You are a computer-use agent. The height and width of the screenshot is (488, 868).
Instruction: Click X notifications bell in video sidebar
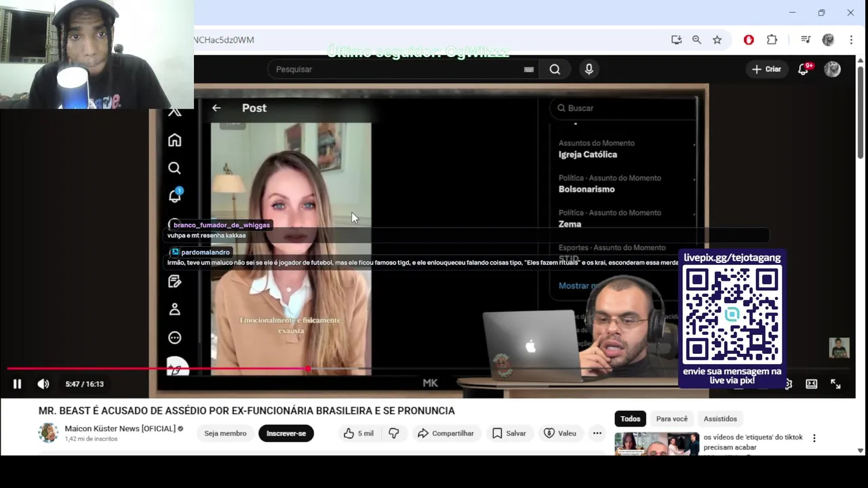tap(175, 196)
